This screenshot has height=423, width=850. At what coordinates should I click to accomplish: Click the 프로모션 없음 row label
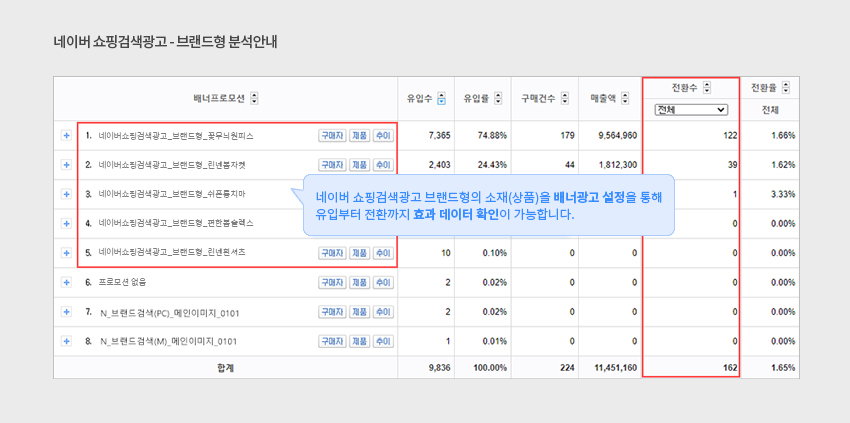pyautogui.click(x=123, y=282)
